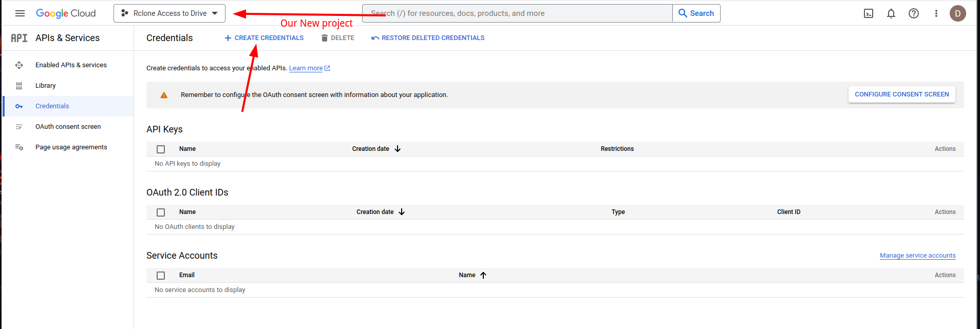
Task: Click the OAuth Type column header
Action: click(x=618, y=212)
